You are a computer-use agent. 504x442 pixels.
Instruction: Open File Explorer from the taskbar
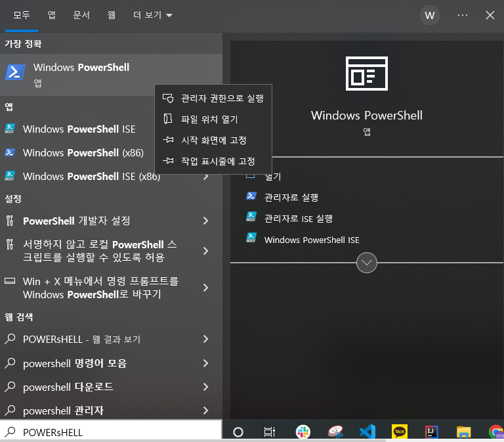463,431
